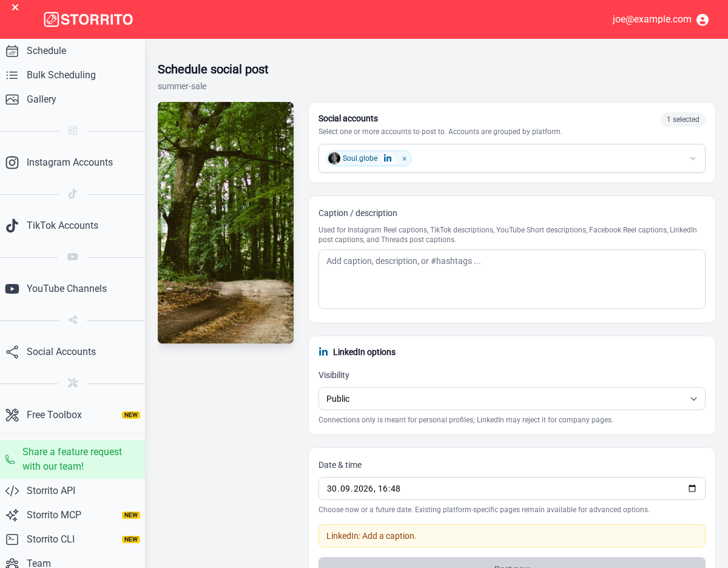Screen dimensions: 728x568
Task: Click the Storrito logo
Action: click(89, 19)
